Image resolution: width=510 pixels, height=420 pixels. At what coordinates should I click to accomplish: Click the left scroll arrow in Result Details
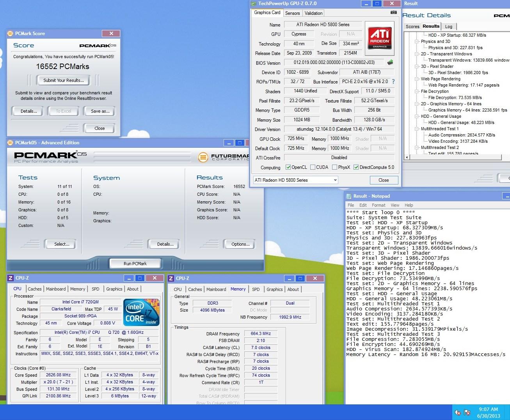click(407, 158)
